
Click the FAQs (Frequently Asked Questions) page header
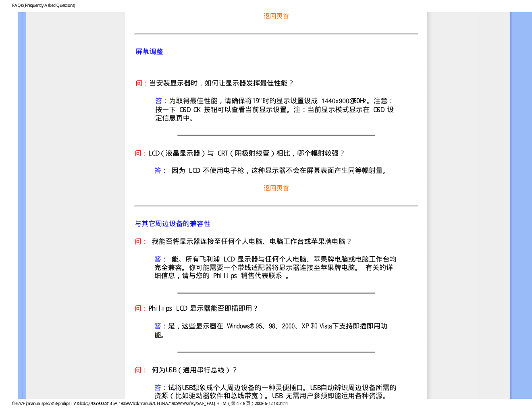click(44, 5)
